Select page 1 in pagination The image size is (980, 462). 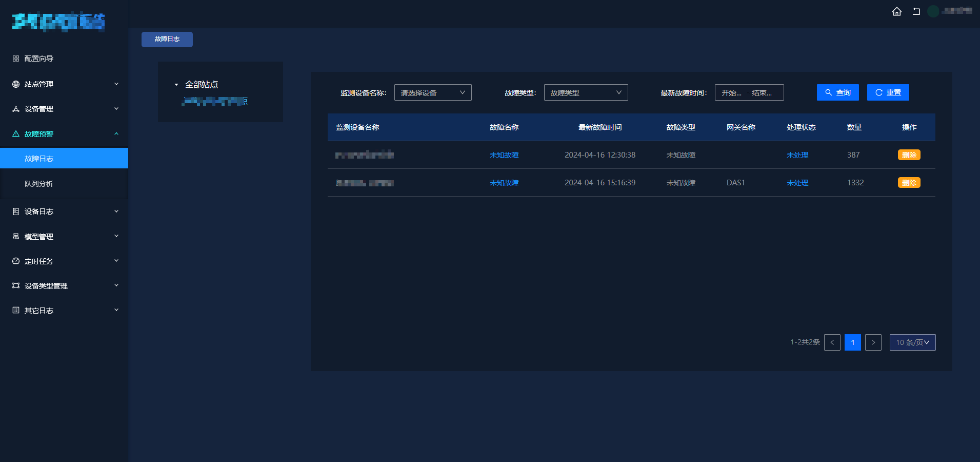[853, 342]
